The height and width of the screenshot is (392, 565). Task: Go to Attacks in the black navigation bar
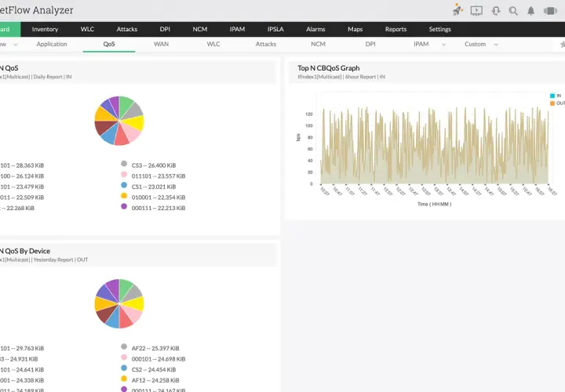point(127,29)
